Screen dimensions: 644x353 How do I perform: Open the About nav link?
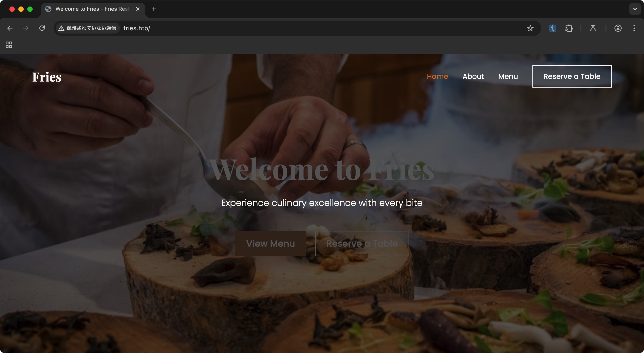click(473, 76)
